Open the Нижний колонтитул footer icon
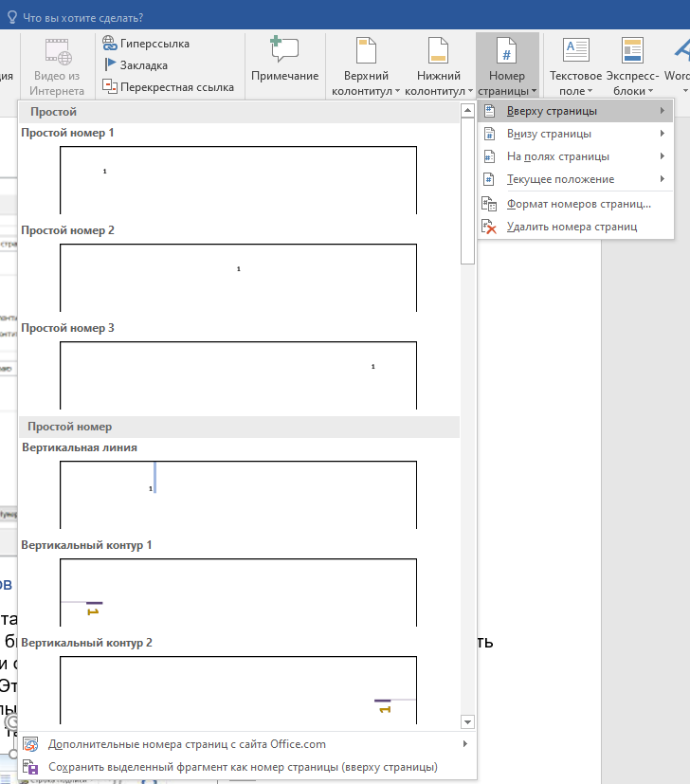690x784 pixels. pyautogui.click(x=439, y=50)
